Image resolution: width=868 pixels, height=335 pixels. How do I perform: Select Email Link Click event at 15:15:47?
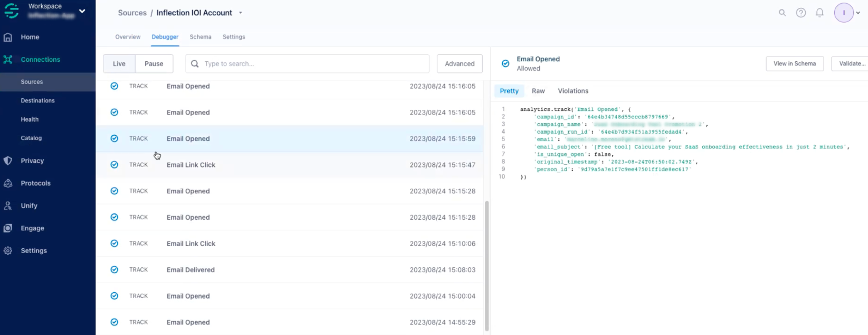(x=290, y=165)
